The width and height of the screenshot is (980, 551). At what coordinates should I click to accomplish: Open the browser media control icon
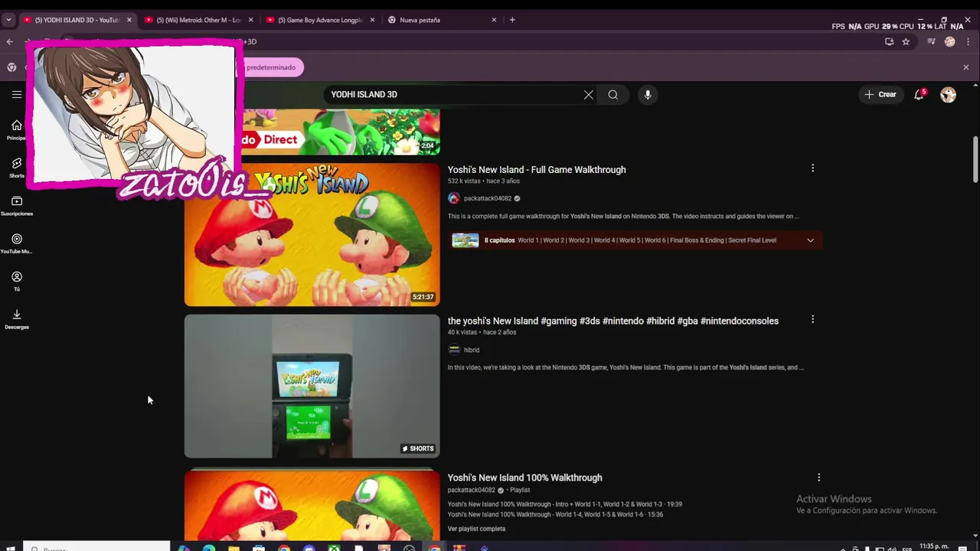(x=932, y=42)
